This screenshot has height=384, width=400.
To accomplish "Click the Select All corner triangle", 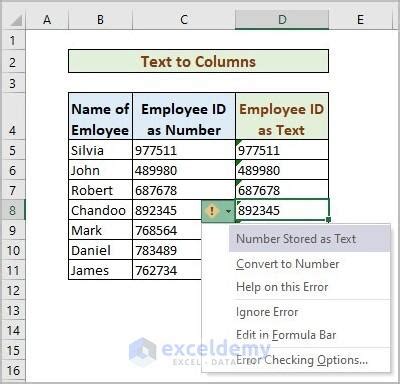I will tap(16, 20).
